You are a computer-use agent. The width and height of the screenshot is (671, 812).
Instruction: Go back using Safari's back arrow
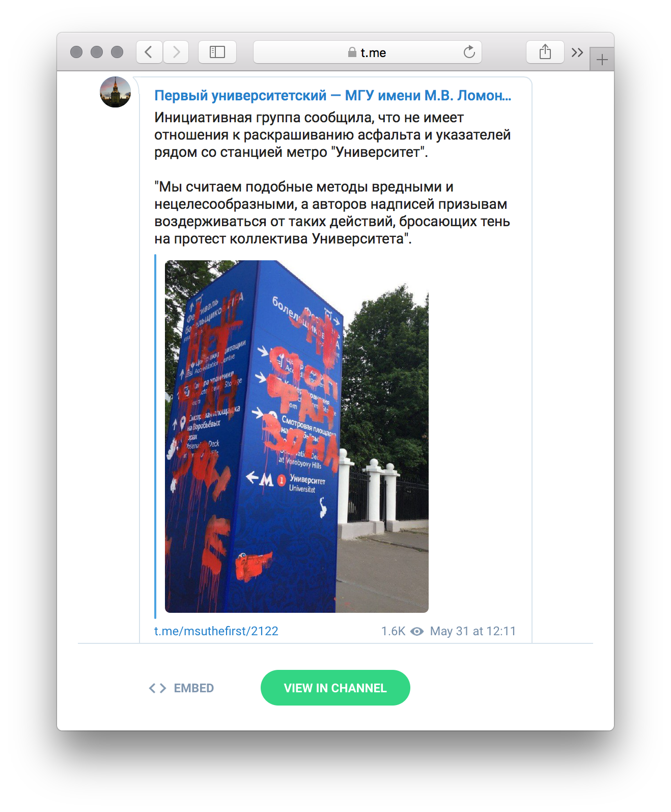coord(149,52)
